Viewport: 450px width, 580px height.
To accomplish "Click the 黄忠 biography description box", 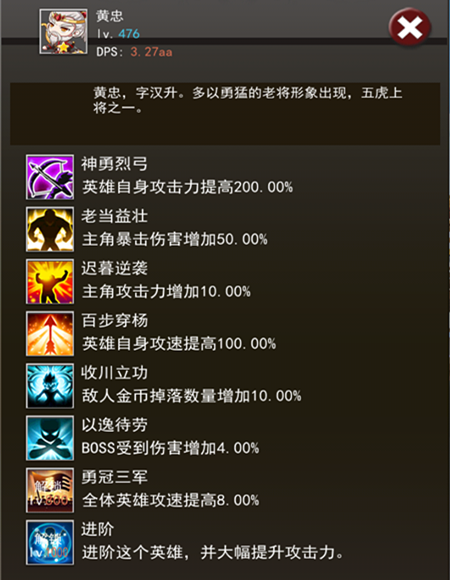I will click(225, 114).
